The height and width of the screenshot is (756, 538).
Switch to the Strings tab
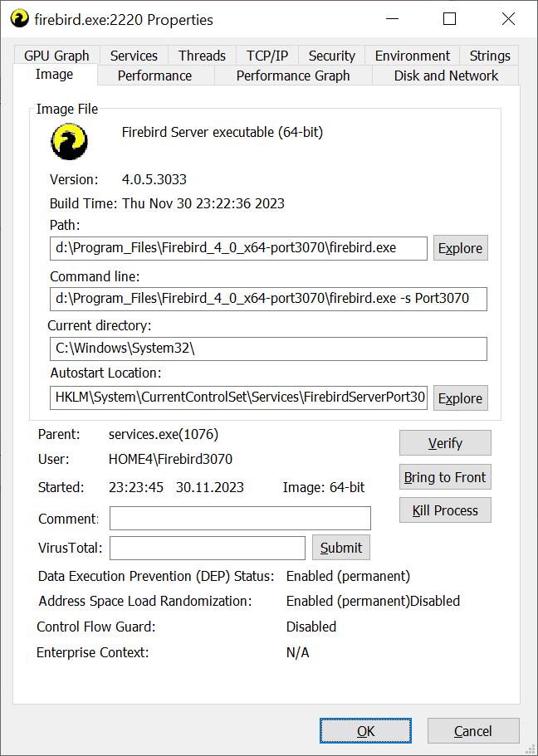(x=489, y=56)
